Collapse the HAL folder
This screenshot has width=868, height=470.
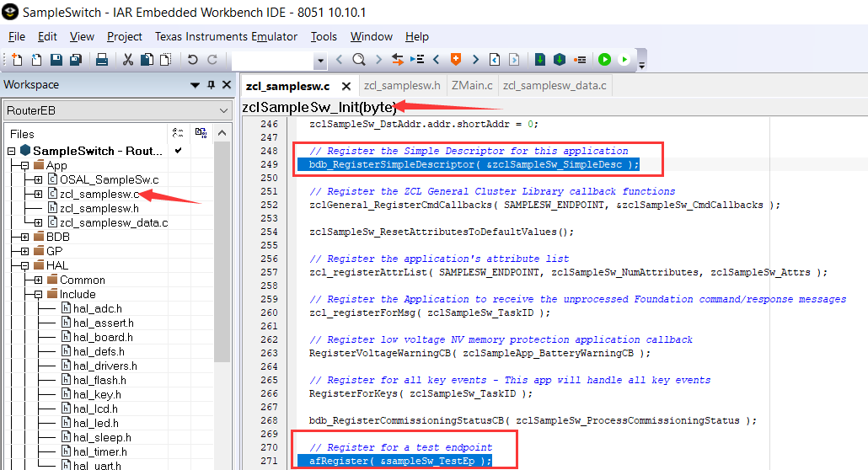tap(25, 265)
